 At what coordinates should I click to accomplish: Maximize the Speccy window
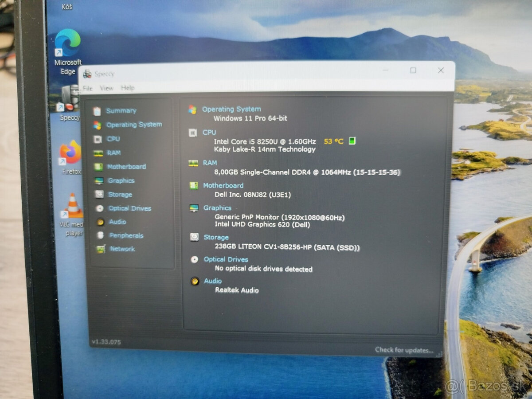(413, 70)
